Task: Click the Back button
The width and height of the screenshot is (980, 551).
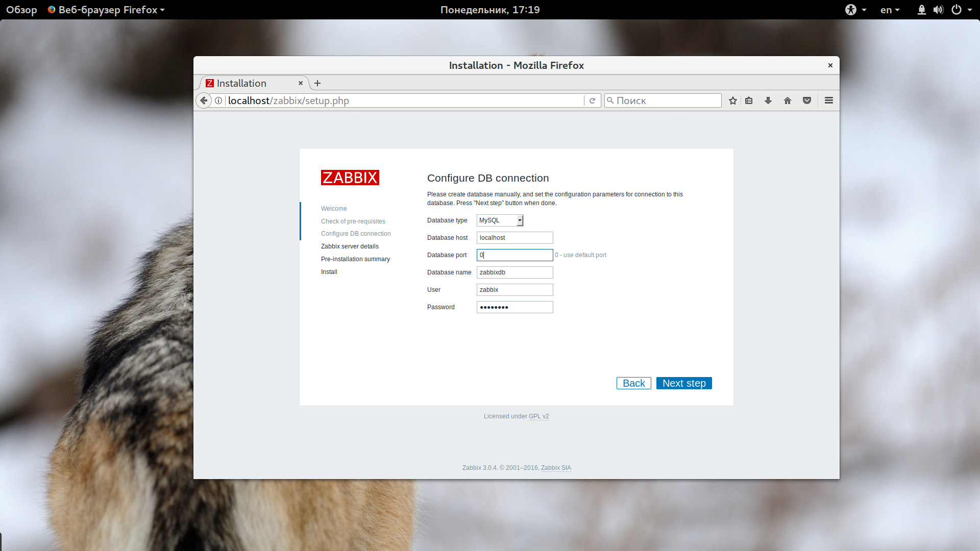Action: click(634, 383)
